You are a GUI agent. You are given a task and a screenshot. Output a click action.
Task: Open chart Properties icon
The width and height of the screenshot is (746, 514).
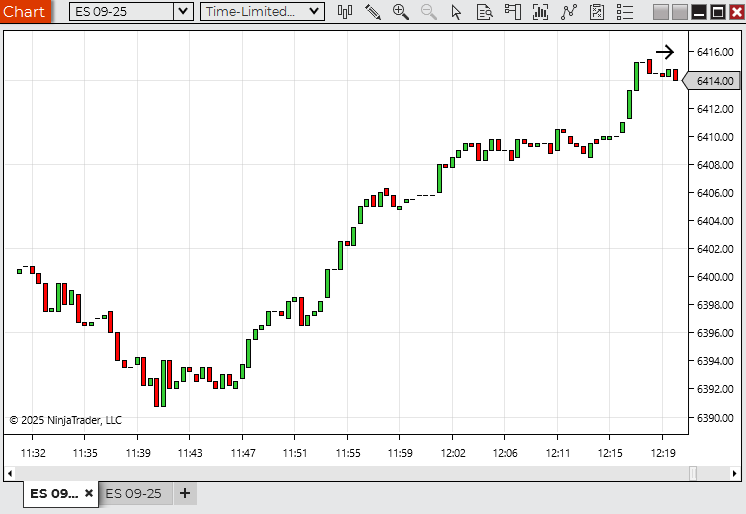(x=625, y=12)
